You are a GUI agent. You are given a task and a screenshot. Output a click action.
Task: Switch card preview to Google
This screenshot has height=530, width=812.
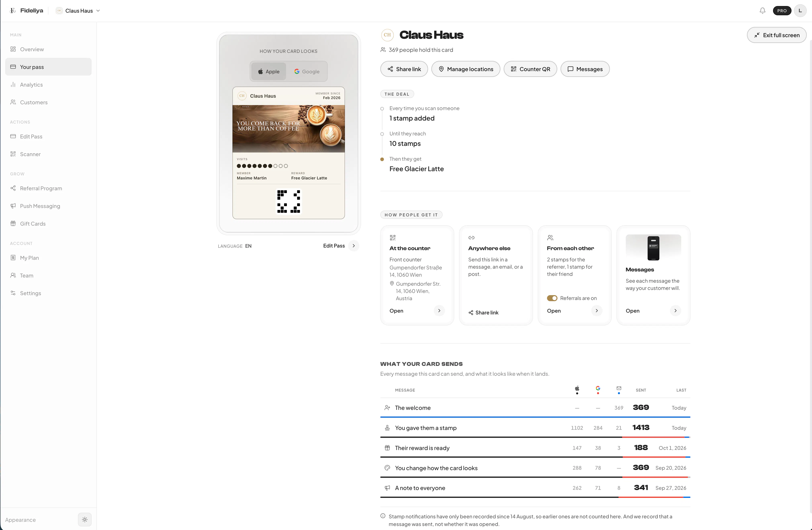tap(307, 71)
